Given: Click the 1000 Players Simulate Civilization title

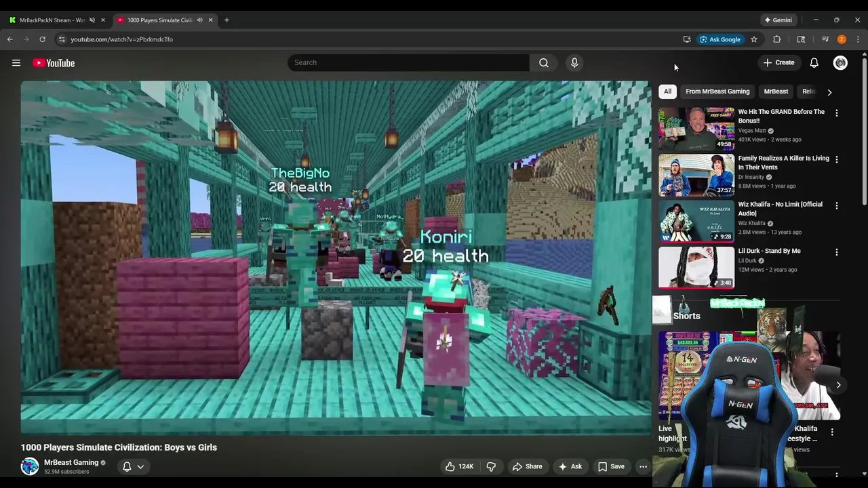Looking at the screenshot, I should tap(119, 447).
